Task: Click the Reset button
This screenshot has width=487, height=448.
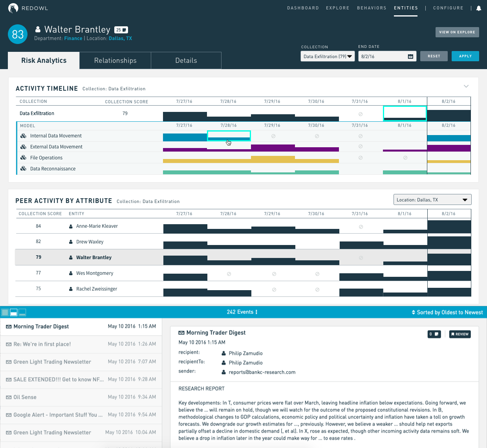Action: click(x=434, y=56)
